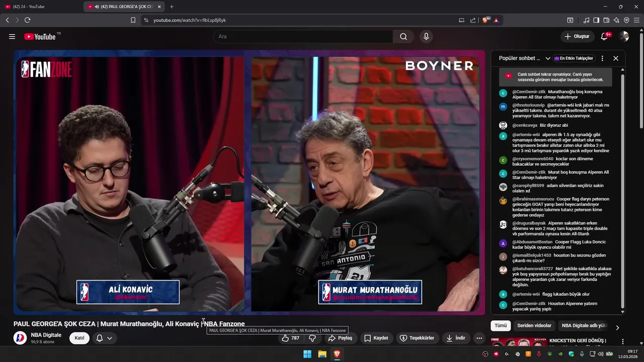
Task: Click the search magnifier button
Action: 404,37
